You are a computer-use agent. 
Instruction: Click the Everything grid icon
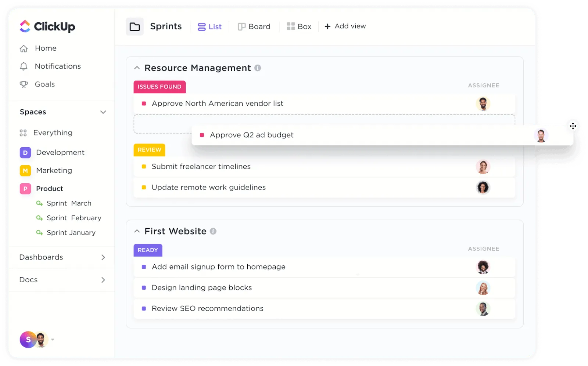(23, 133)
